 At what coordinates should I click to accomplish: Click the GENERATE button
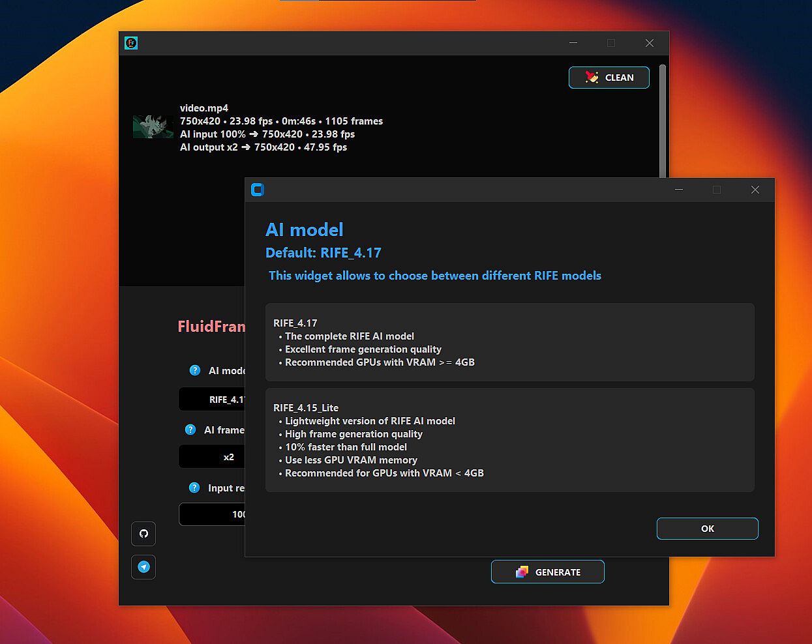coord(547,572)
